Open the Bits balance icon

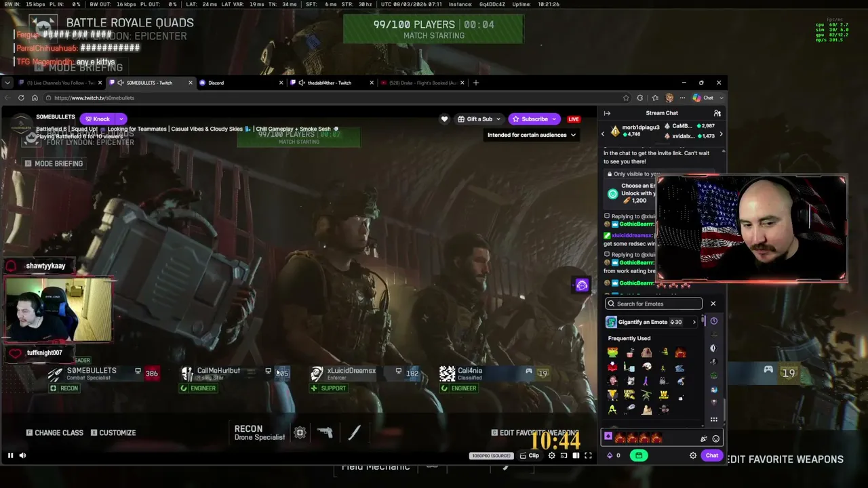coord(610,455)
